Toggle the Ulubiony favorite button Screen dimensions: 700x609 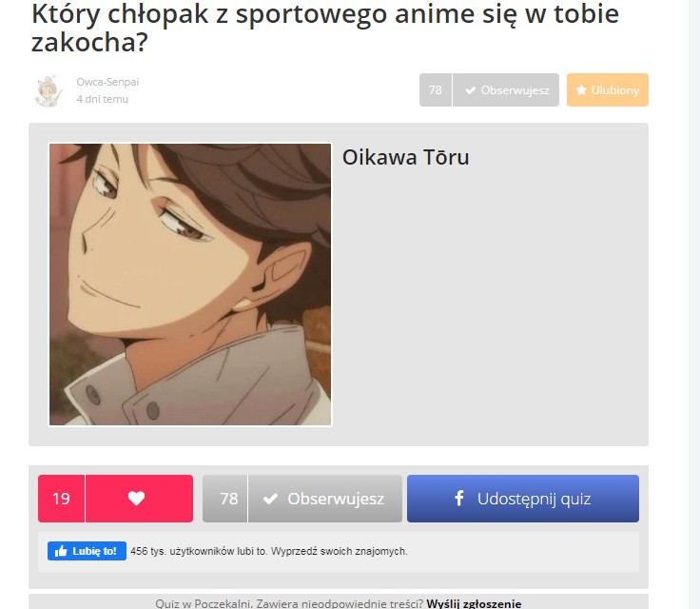(608, 89)
